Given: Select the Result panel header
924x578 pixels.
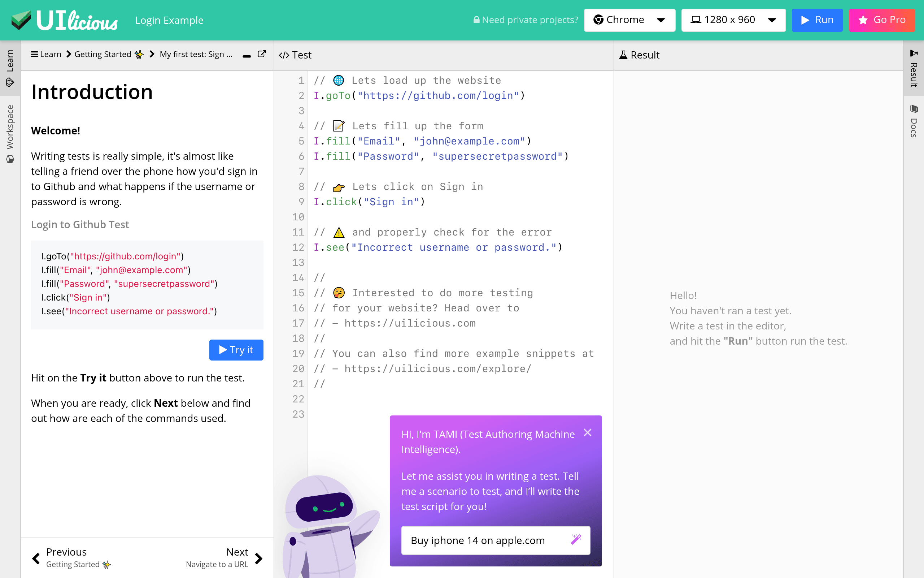Looking at the screenshot, I should point(640,55).
